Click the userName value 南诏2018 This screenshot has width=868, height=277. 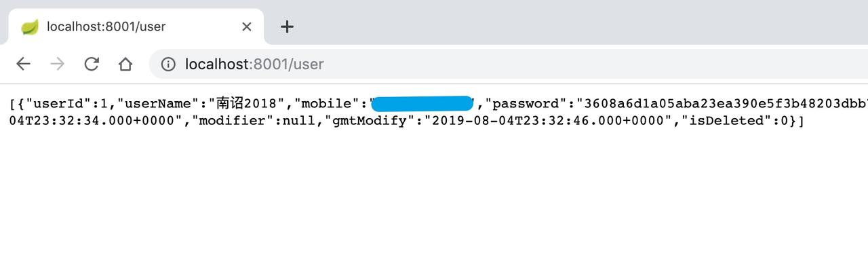[247, 104]
